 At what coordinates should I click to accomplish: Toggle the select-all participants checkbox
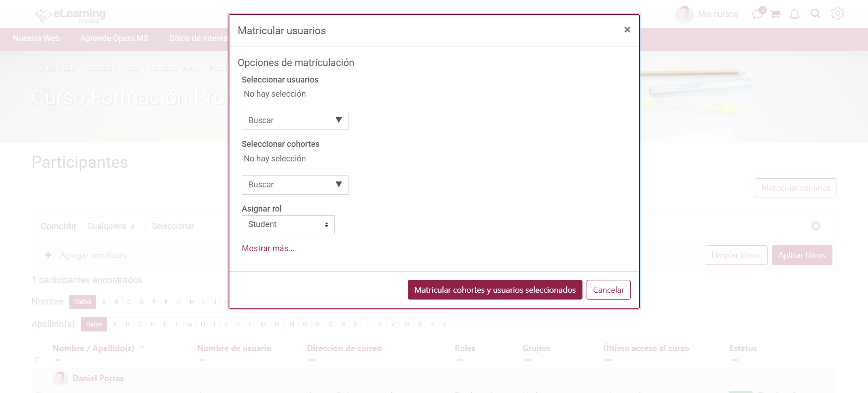(38, 360)
